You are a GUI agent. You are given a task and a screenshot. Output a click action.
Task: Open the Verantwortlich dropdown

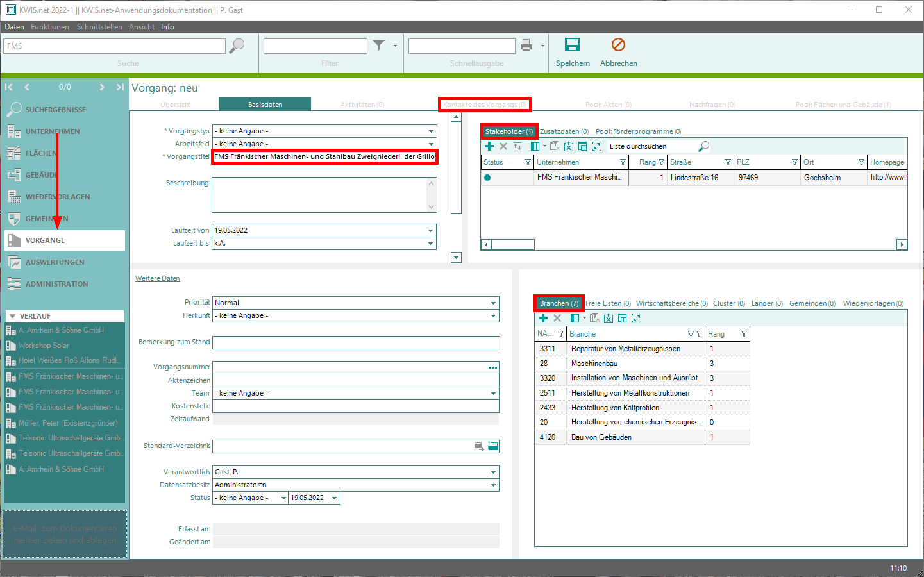click(493, 472)
